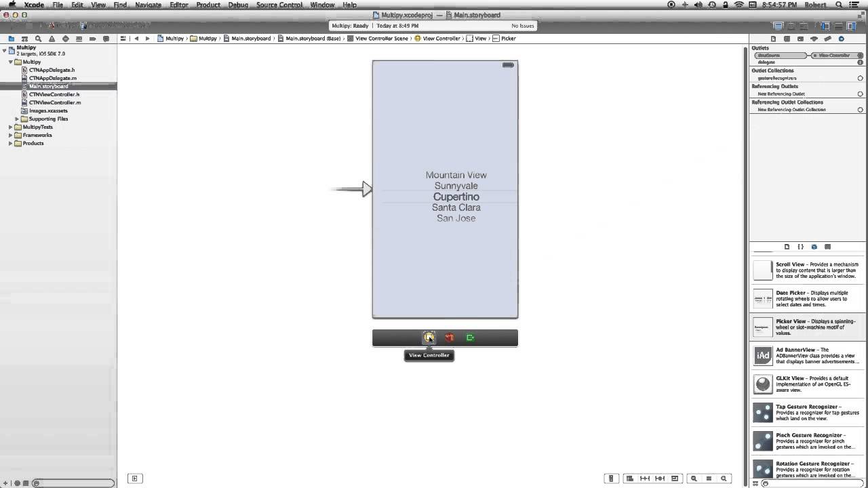Collapse the Multipy project root
868x488 pixels.
click(x=5, y=50)
